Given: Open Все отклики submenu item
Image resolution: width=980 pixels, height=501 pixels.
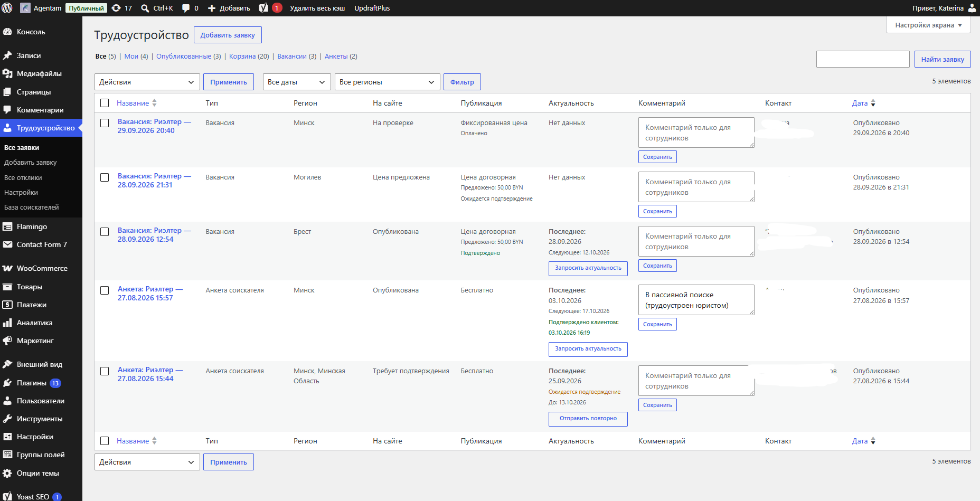Looking at the screenshot, I should (x=23, y=178).
